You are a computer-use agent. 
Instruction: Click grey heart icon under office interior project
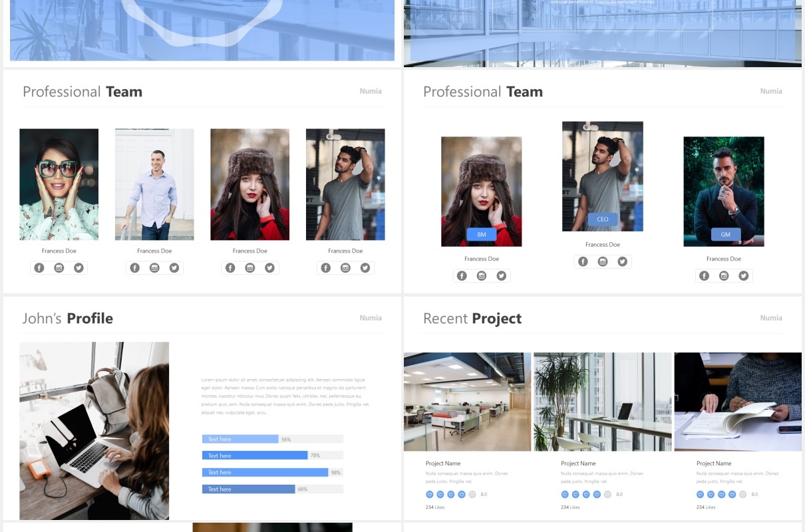[472, 495]
